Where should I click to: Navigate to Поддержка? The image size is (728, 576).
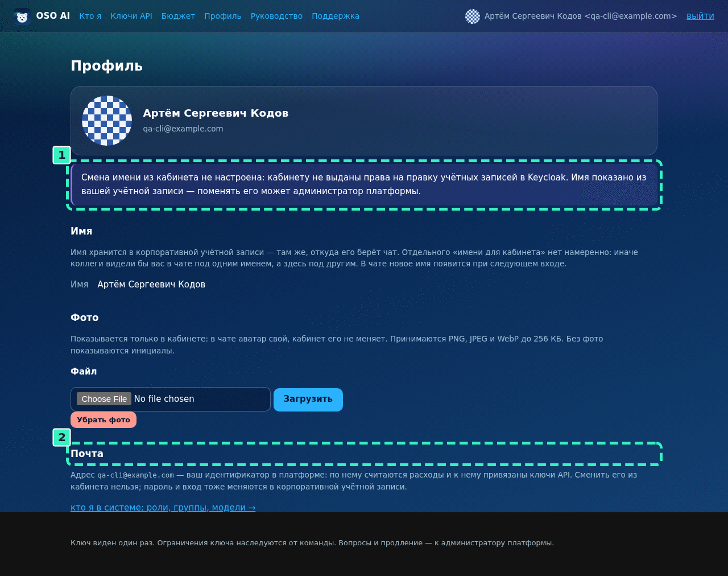coord(336,16)
